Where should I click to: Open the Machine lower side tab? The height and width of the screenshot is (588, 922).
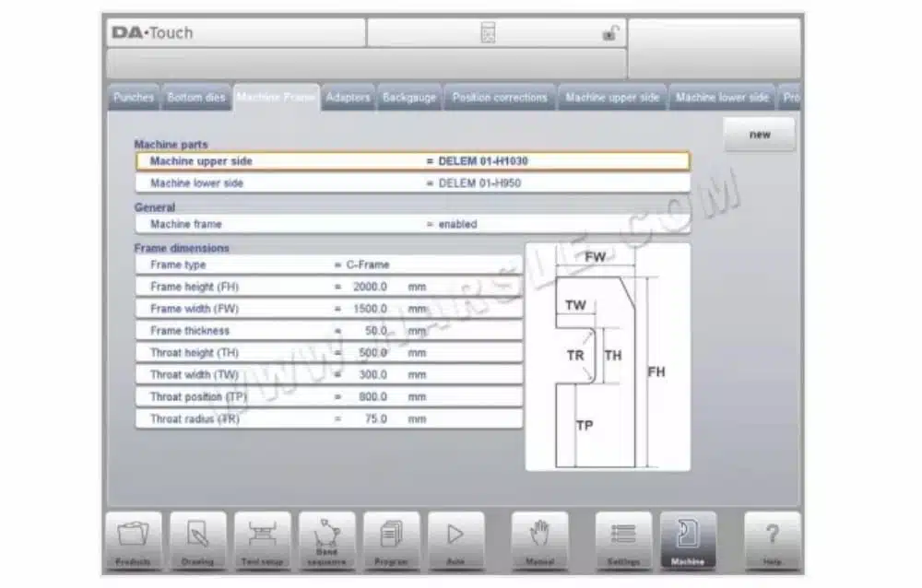[722, 98]
